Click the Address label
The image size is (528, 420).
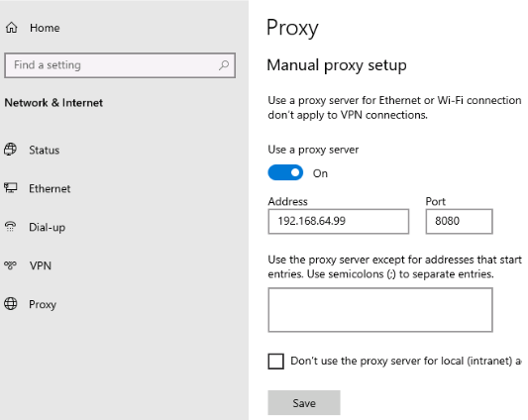[x=287, y=201]
